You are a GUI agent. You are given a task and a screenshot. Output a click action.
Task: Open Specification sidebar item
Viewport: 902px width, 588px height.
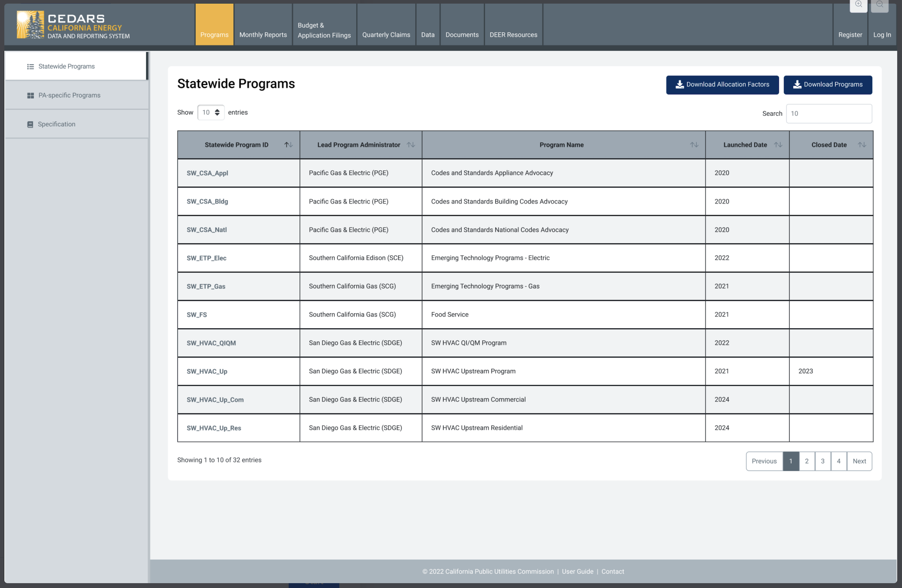(x=56, y=124)
